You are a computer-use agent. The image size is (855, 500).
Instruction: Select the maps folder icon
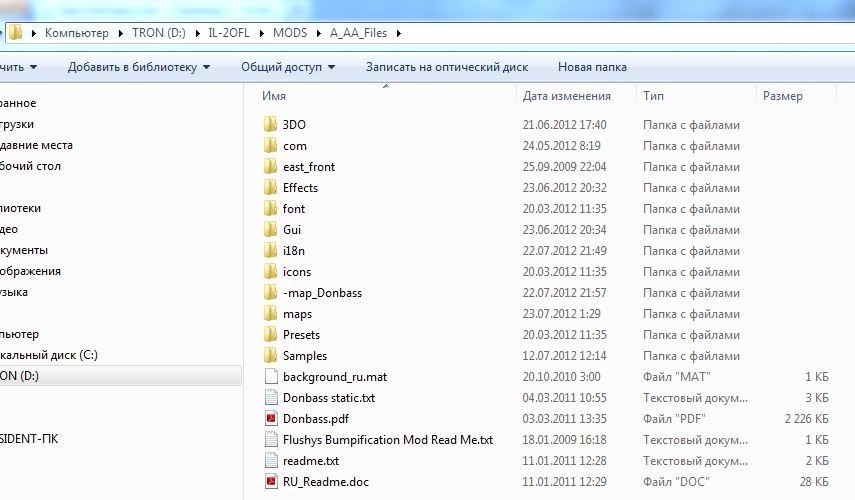pos(270,314)
